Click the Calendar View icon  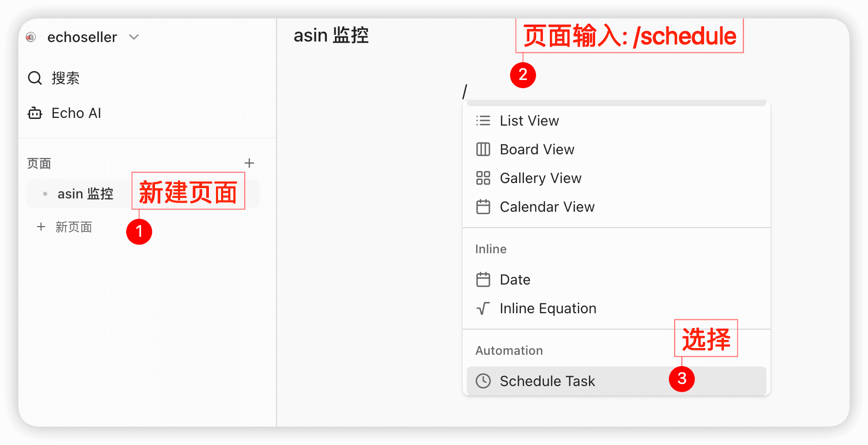coord(483,207)
